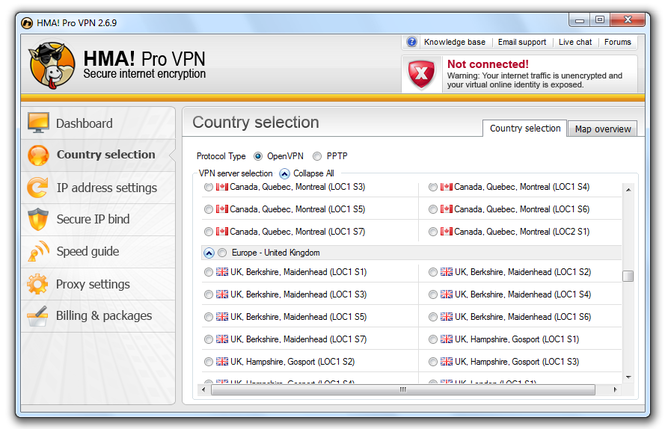
Task: Go to Secure IP bind section
Action: tap(98, 219)
